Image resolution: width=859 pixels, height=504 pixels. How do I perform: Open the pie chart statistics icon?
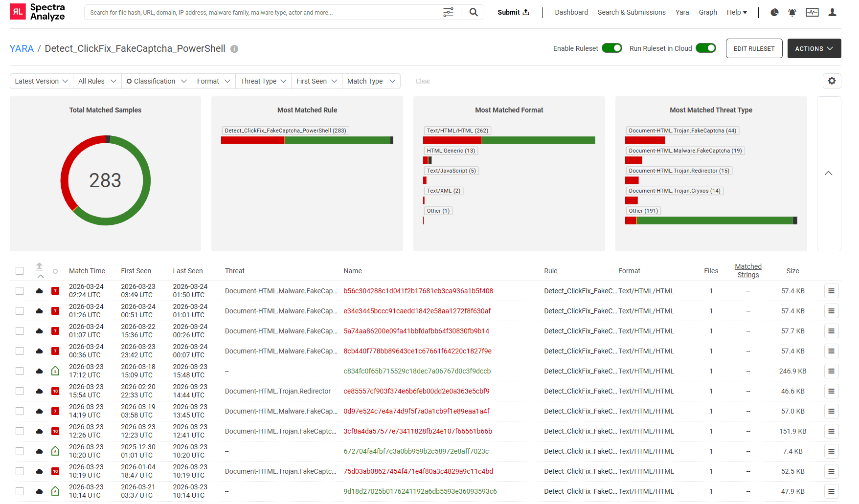click(x=774, y=12)
